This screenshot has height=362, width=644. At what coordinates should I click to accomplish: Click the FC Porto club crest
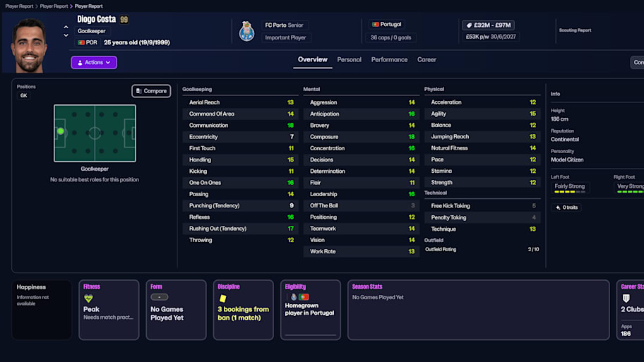click(x=247, y=31)
